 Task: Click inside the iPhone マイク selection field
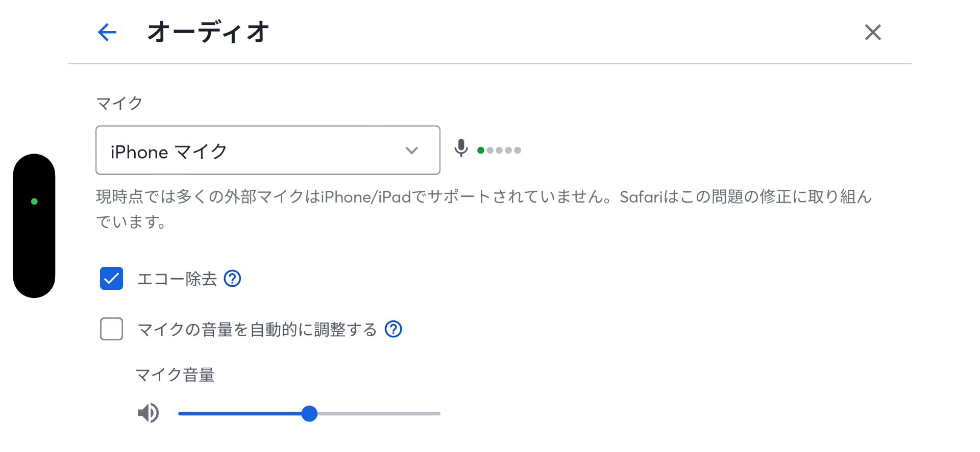point(230,150)
